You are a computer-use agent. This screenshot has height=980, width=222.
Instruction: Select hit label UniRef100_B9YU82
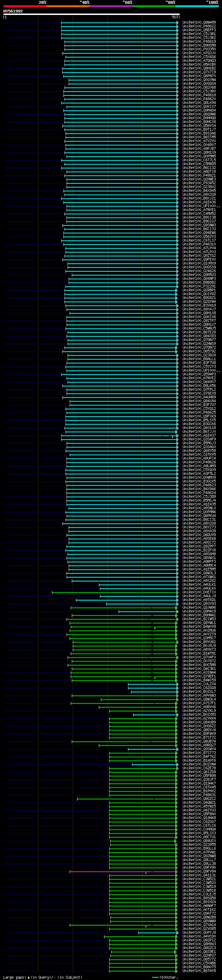199,642
